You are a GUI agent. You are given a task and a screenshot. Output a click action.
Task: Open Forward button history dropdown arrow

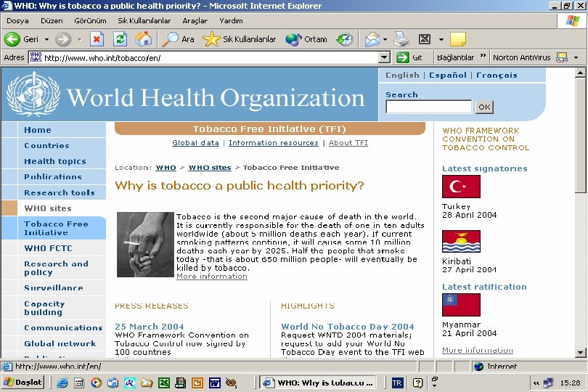pyautogui.click(x=79, y=39)
